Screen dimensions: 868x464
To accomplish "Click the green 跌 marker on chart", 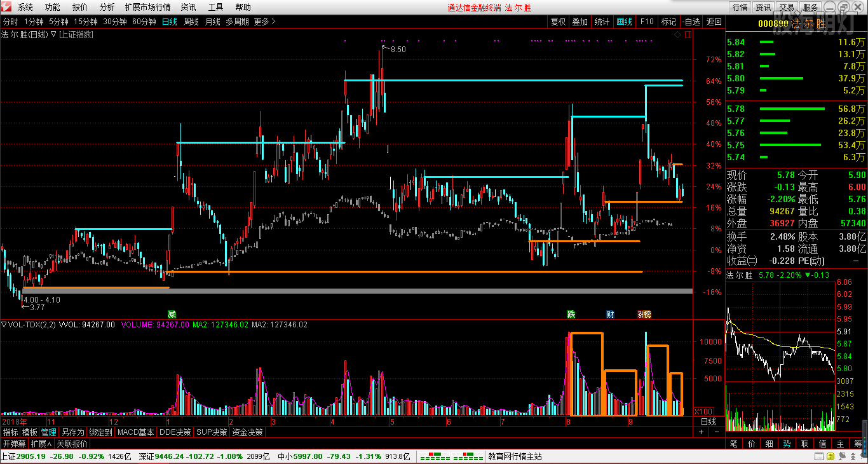I will [x=571, y=314].
